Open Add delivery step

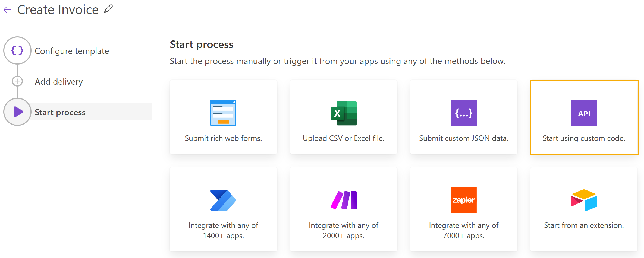click(x=59, y=82)
